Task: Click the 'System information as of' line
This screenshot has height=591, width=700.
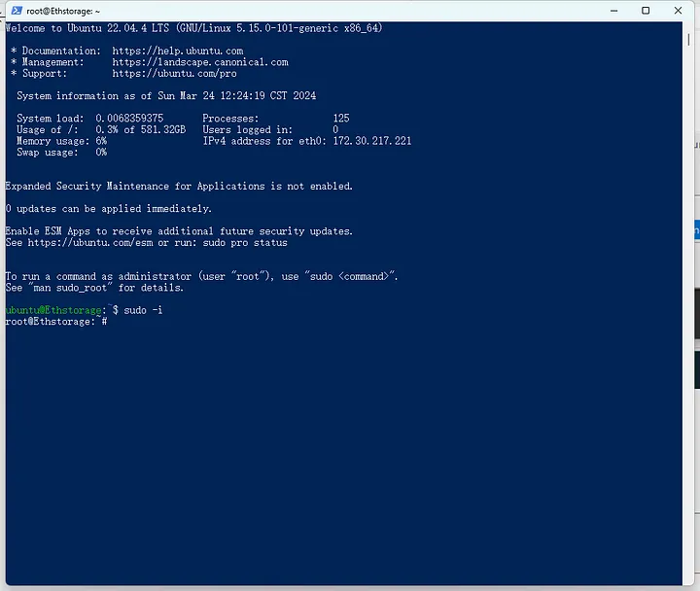Action: tap(166, 95)
